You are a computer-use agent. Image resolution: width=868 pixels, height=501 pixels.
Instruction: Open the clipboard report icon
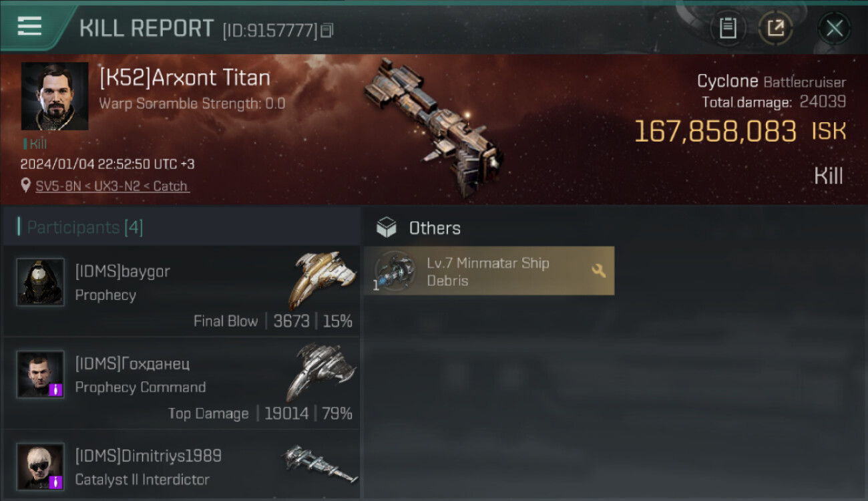728,28
